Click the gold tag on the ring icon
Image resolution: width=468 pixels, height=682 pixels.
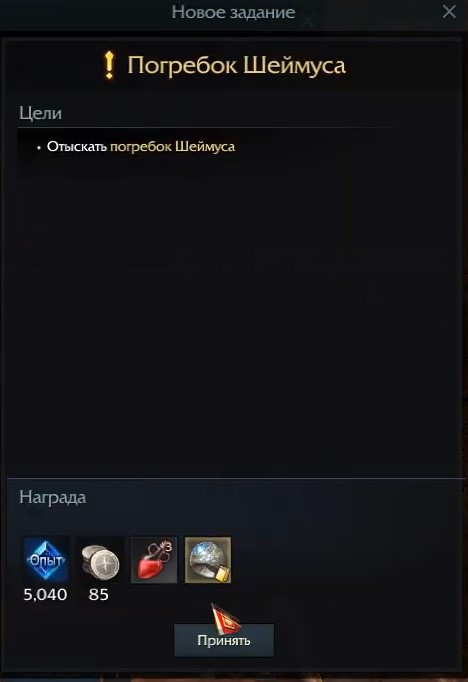(222, 574)
